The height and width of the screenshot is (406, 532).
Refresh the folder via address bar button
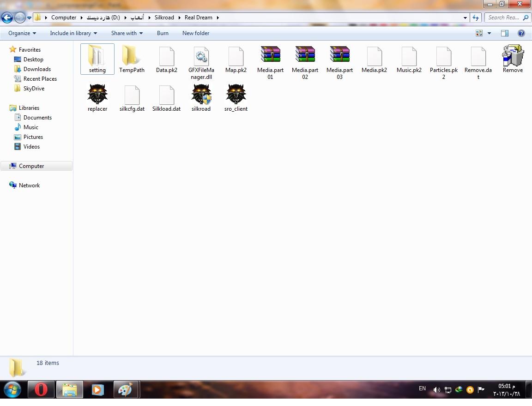(476, 18)
